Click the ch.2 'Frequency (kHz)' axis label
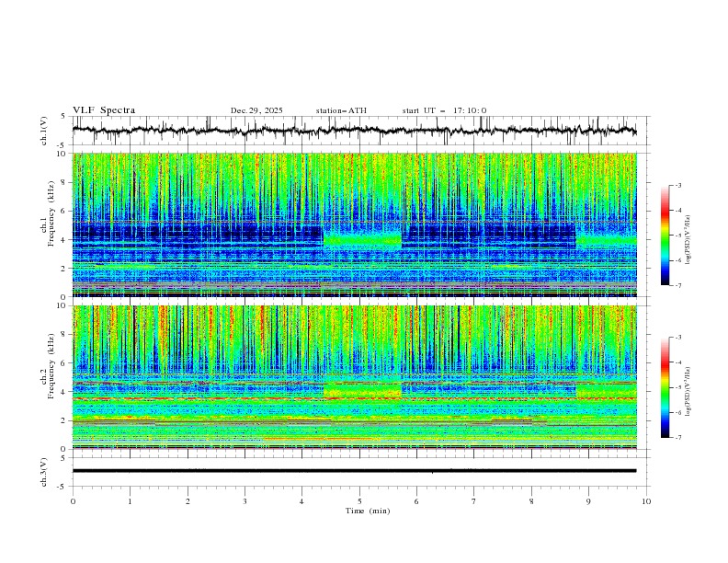The height and width of the screenshot is (563, 728). (x=51, y=365)
